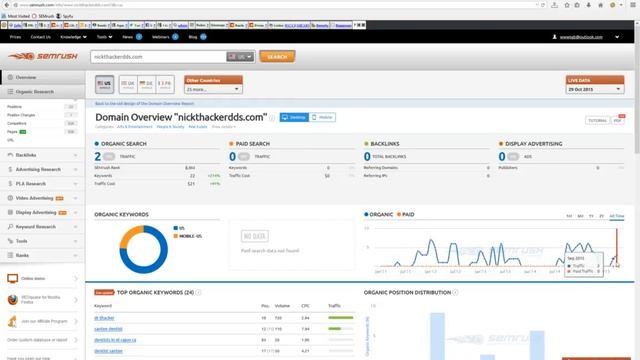Click the Most Visited bookmark
Viewport: 640px width, 360px height.
pos(16,16)
